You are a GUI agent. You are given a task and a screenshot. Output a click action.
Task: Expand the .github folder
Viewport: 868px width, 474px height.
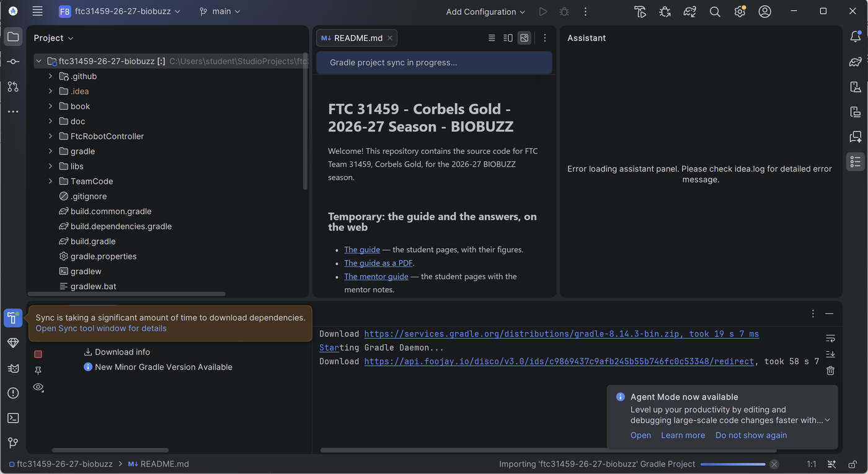pyautogui.click(x=50, y=76)
